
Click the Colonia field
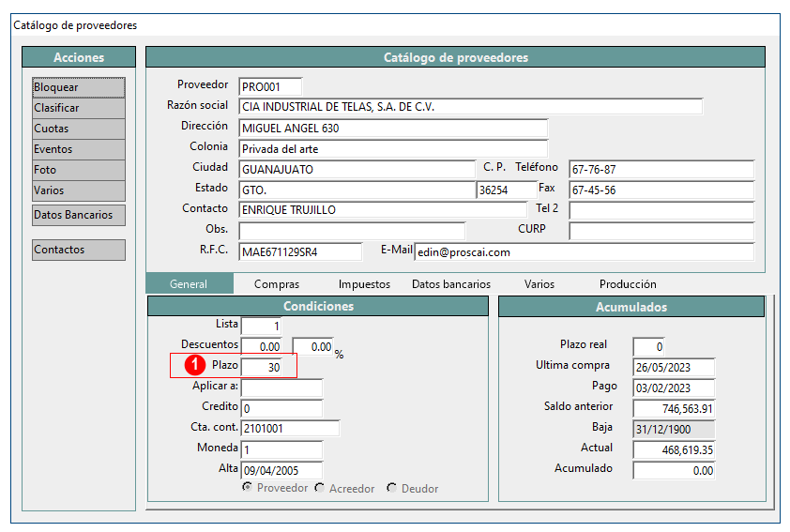[393, 148]
